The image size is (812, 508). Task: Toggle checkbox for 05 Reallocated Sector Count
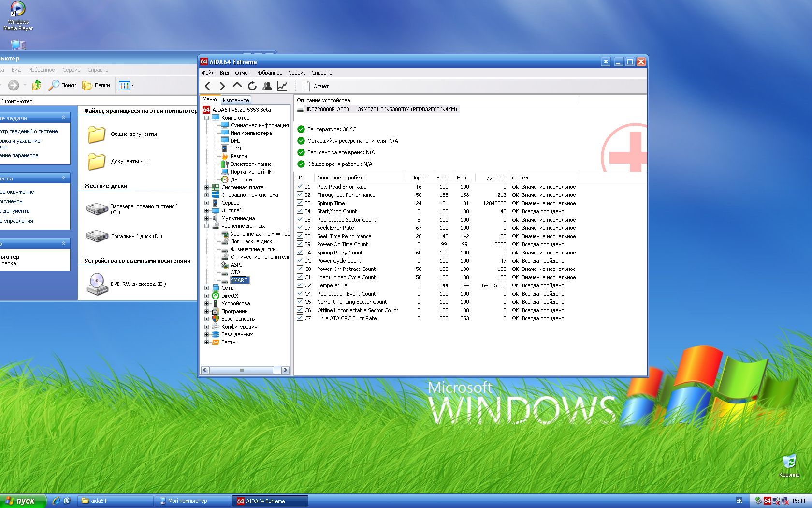tap(300, 219)
